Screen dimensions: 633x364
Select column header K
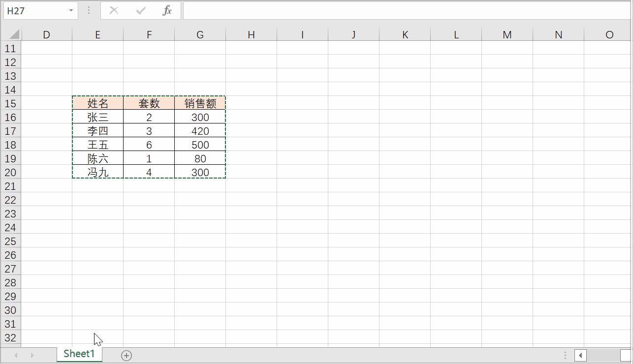405,34
